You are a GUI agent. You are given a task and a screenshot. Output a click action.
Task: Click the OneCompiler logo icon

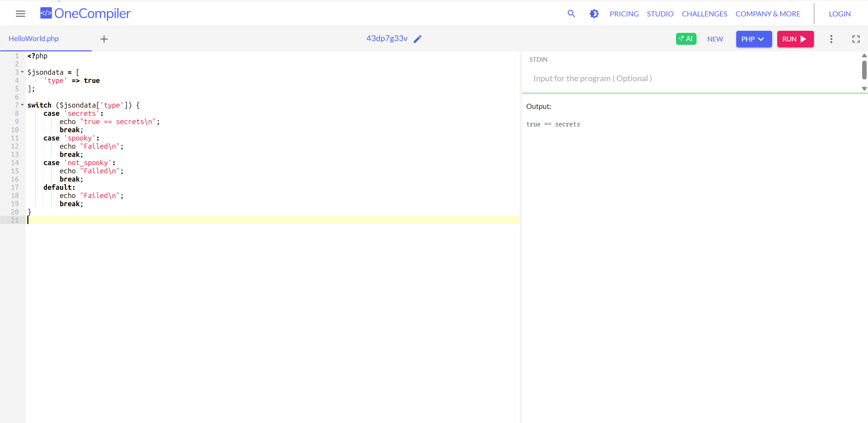(x=46, y=13)
